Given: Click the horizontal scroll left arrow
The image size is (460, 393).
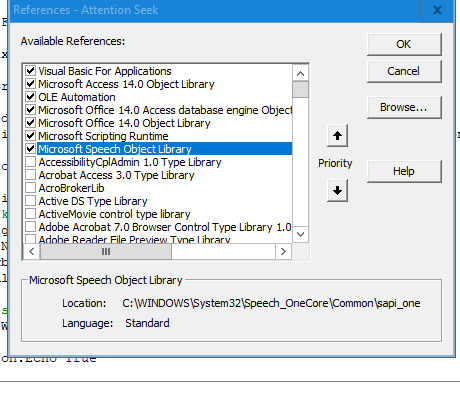Looking at the screenshot, I should coord(32,251).
